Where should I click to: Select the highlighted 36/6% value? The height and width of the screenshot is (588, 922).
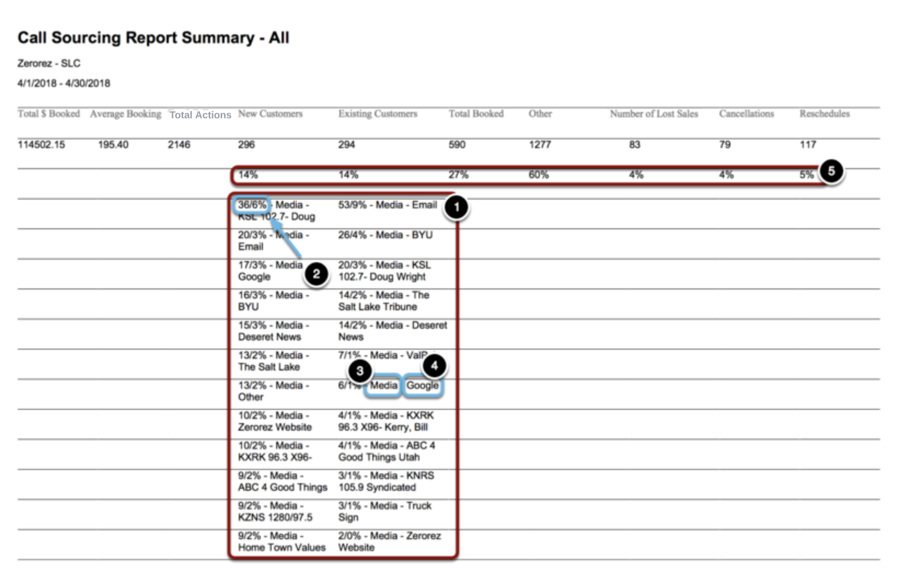click(252, 205)
